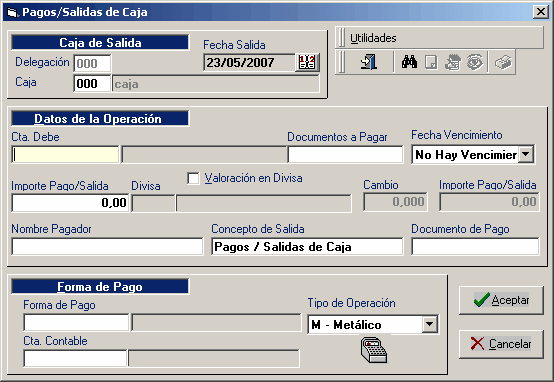Open the binoculars search tool

coord(409,62)
